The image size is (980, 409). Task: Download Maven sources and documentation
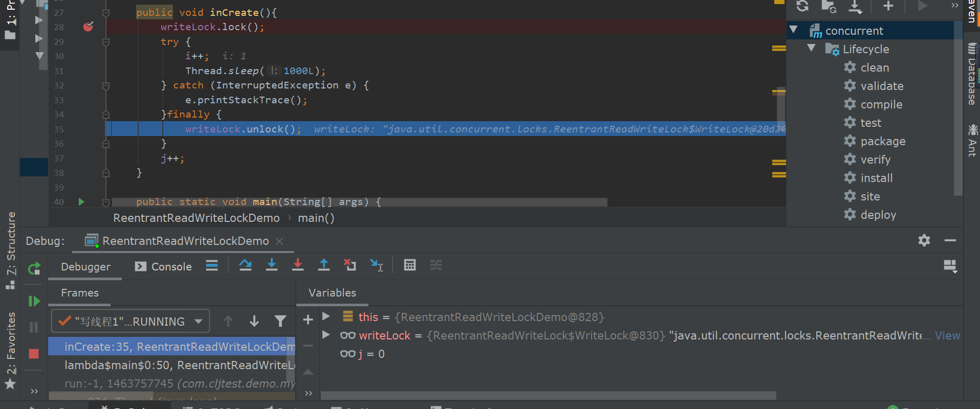tap(856, 6)
